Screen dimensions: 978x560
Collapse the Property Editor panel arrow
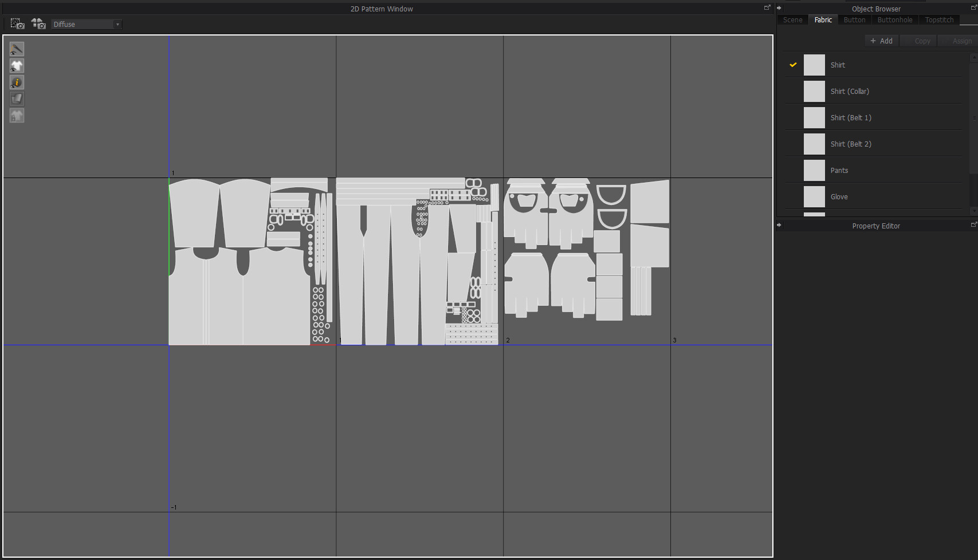[x=779, y=225]
